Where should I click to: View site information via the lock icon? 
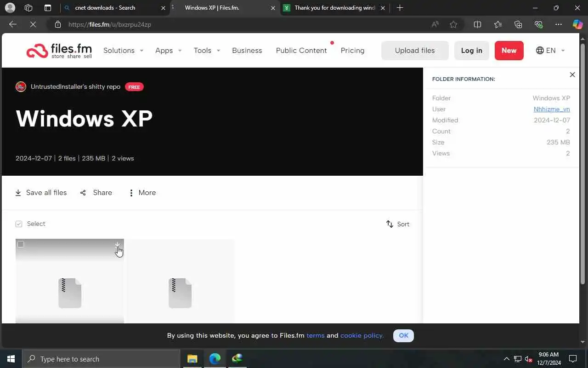[x=58, y=24]
